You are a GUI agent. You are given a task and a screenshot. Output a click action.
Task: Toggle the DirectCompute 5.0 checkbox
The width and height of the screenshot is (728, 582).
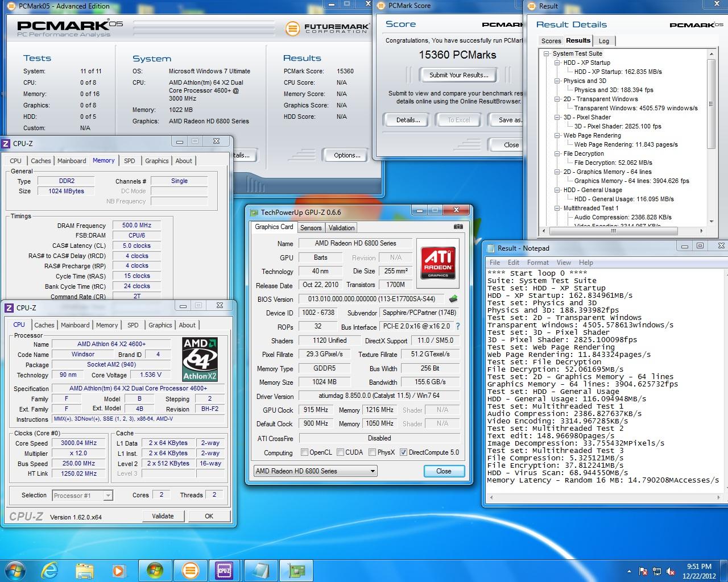pos(403,452)
